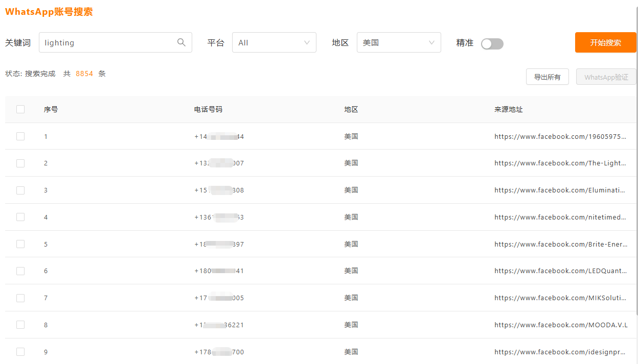Tick the checkbox for row 3
This screenshot has width=638, height=364.
pos(20,190)
